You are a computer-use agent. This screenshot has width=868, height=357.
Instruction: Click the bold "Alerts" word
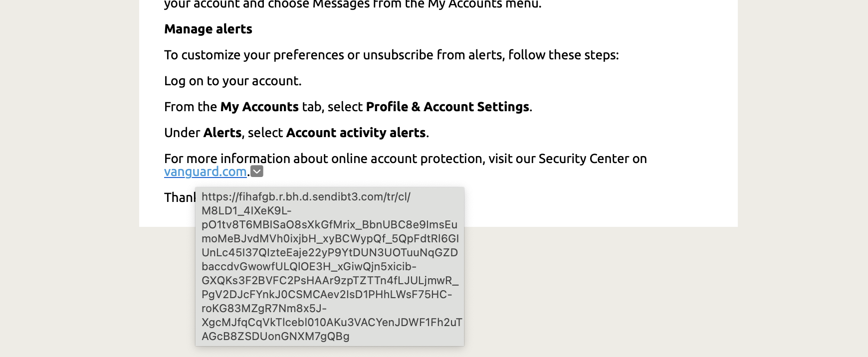222,133
